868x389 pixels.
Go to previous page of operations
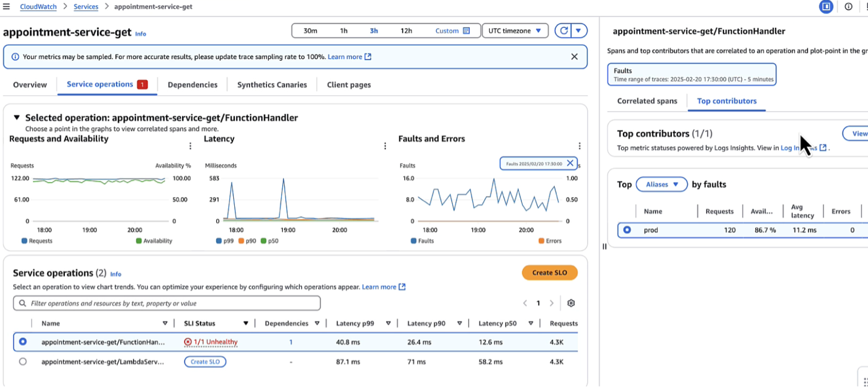pyautogui.click(x=525, y=303)
